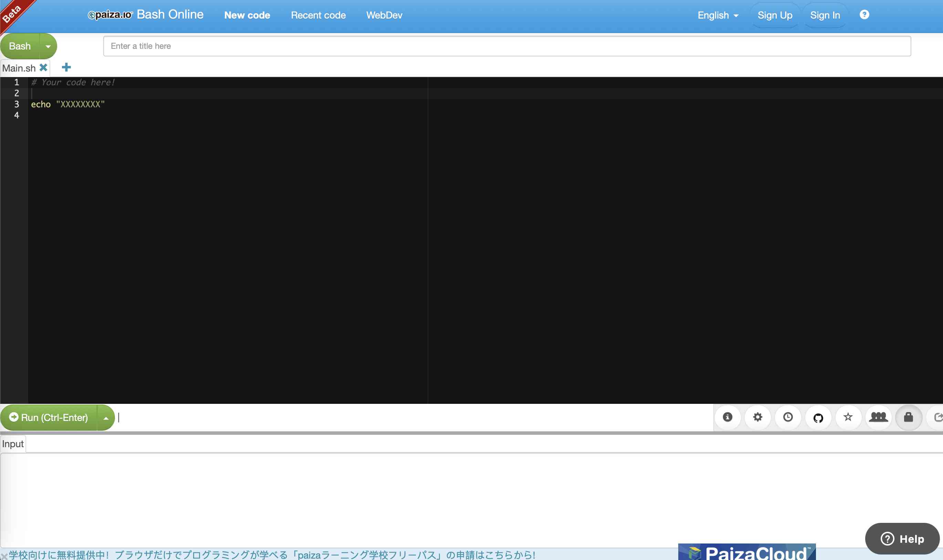Click the history/clock icon
943x560 pixels.
click(x=788, y=417)
